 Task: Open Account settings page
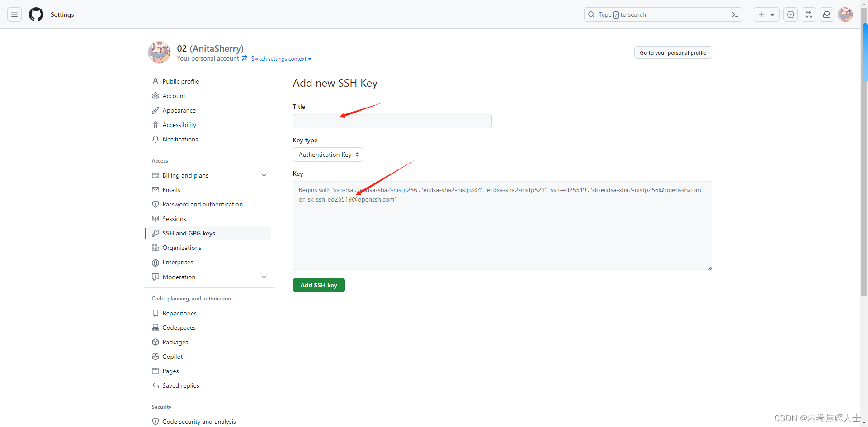[x=174, y=96]
